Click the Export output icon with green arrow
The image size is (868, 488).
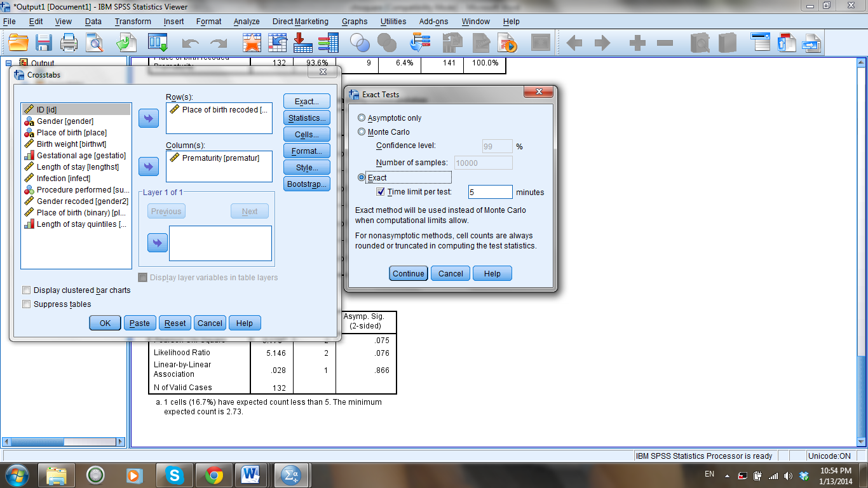(126, 43)
